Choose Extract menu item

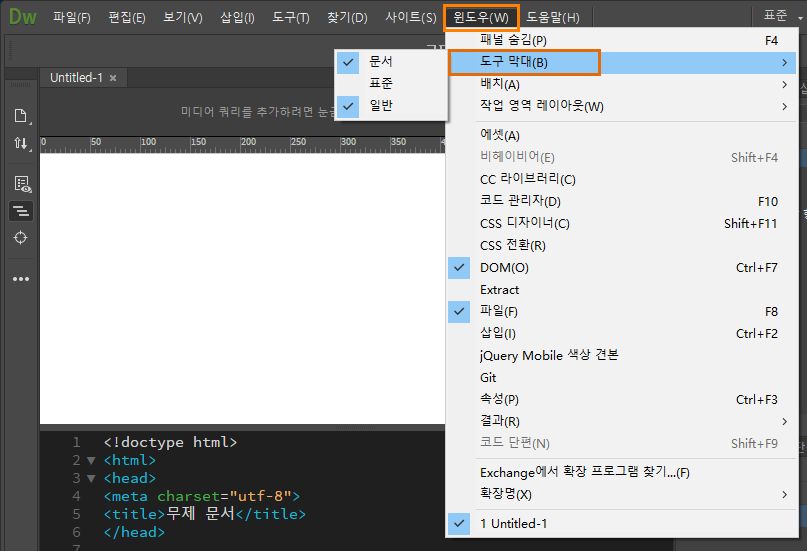point(622,290)
